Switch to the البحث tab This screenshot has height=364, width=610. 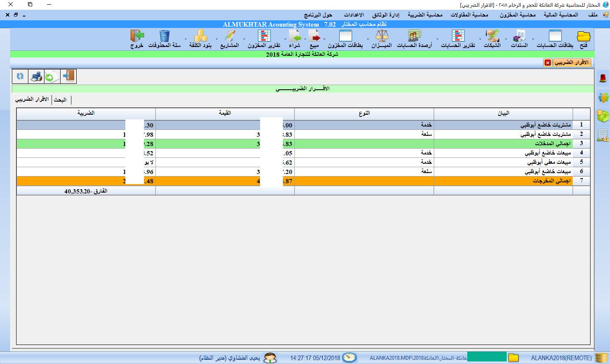pos(61,100)
